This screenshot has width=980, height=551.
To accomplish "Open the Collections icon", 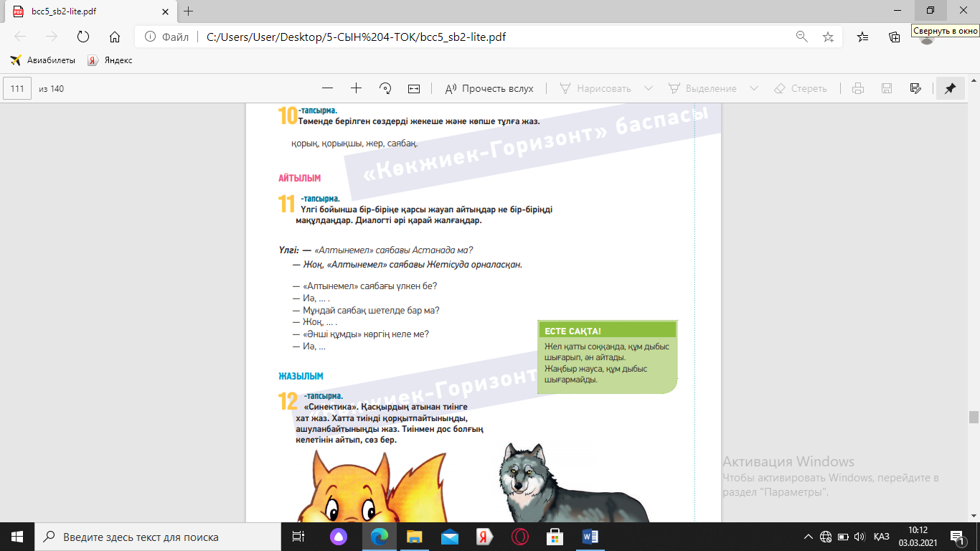I will point(895,37).
